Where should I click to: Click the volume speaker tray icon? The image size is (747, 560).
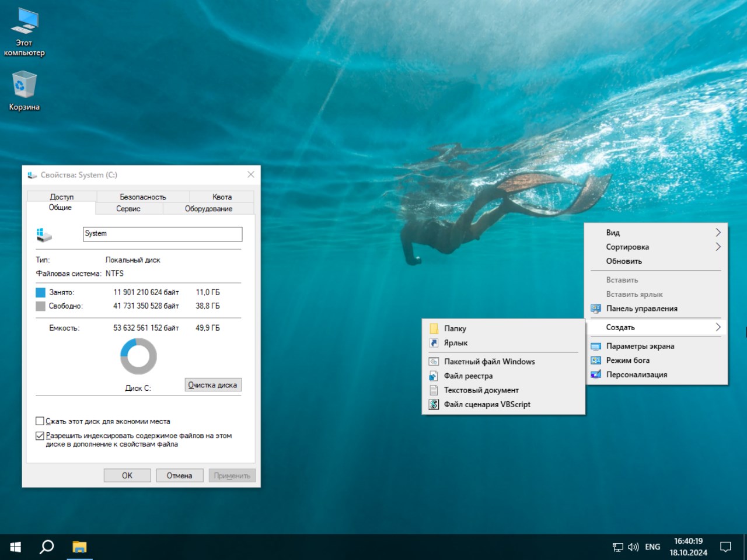click(x=633, y=547)
